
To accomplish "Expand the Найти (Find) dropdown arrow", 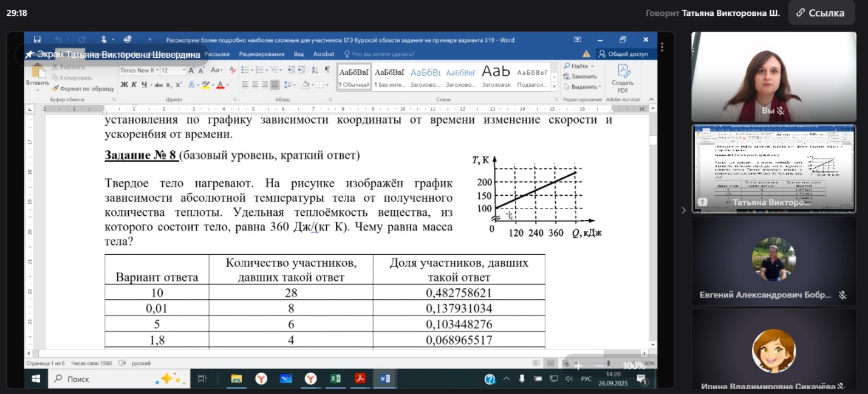I will coord(593,66).
